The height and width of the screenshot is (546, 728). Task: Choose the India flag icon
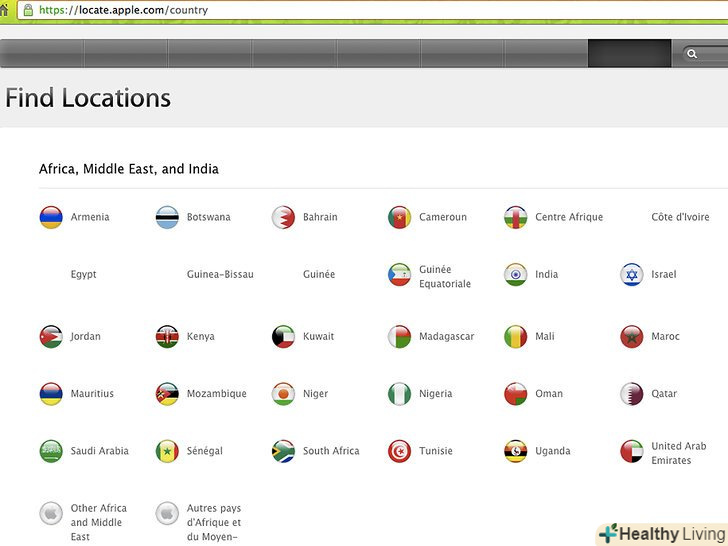click(x=515, y=274)
